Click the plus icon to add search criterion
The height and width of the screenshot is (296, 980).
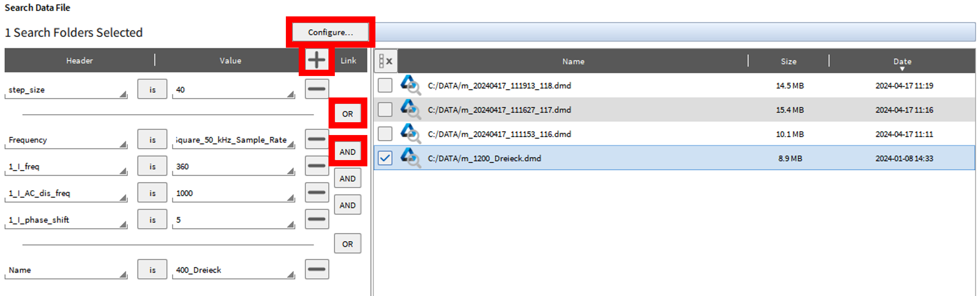(316, 60)
